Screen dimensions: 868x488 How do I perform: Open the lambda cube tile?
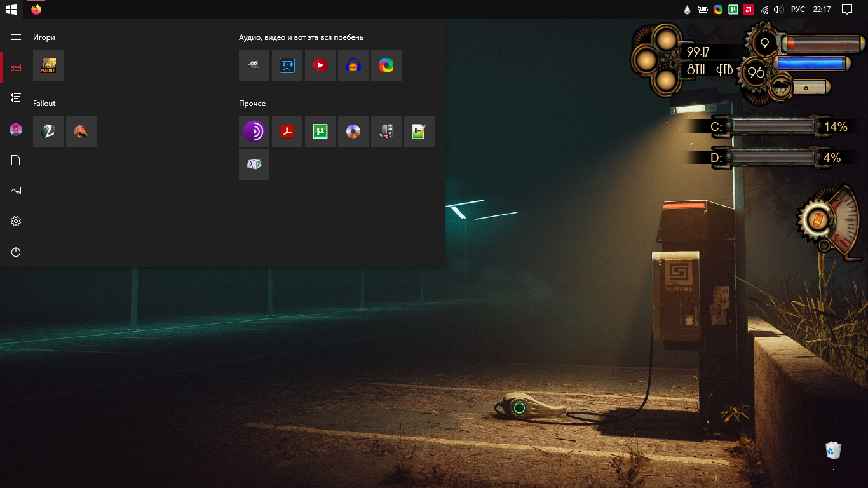254,165
